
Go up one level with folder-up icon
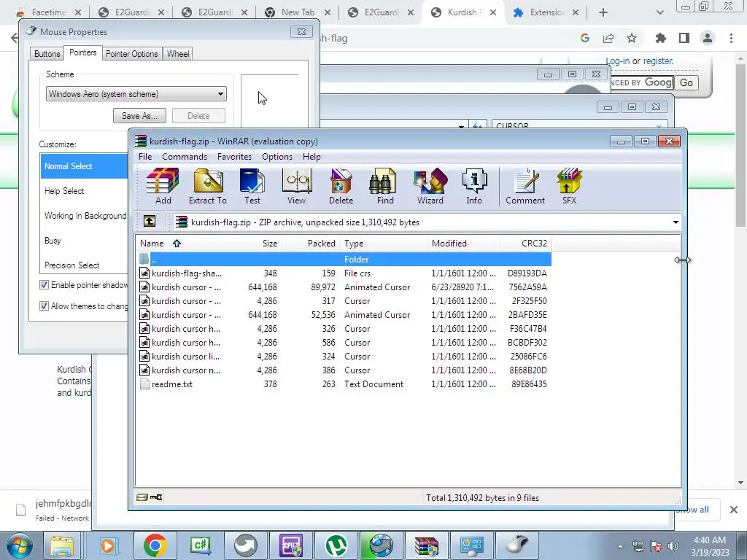[x=149, y=222]
